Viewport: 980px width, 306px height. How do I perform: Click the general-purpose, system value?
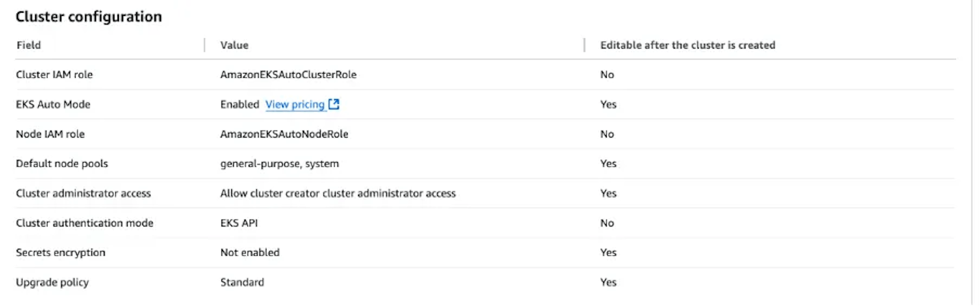click(280, 164)
